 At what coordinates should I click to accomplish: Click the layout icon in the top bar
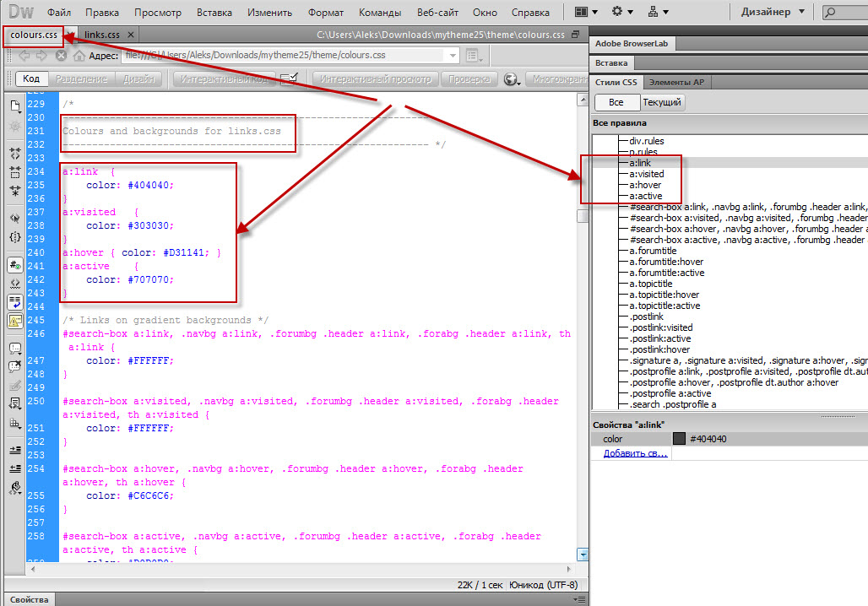(585, 12)
